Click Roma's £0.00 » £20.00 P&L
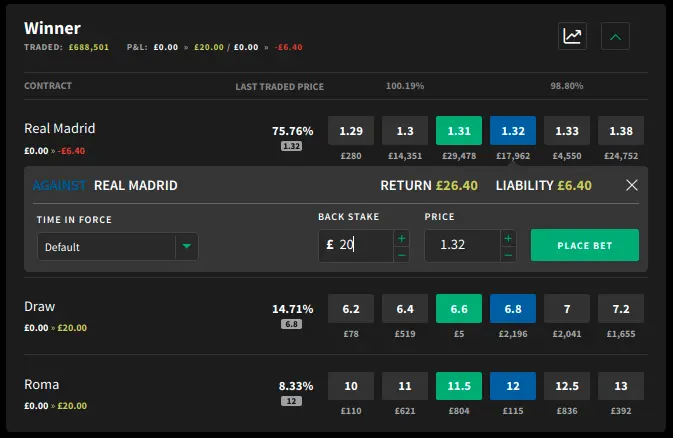The height and width of the screenshot is (438, 673). (55, 406)
